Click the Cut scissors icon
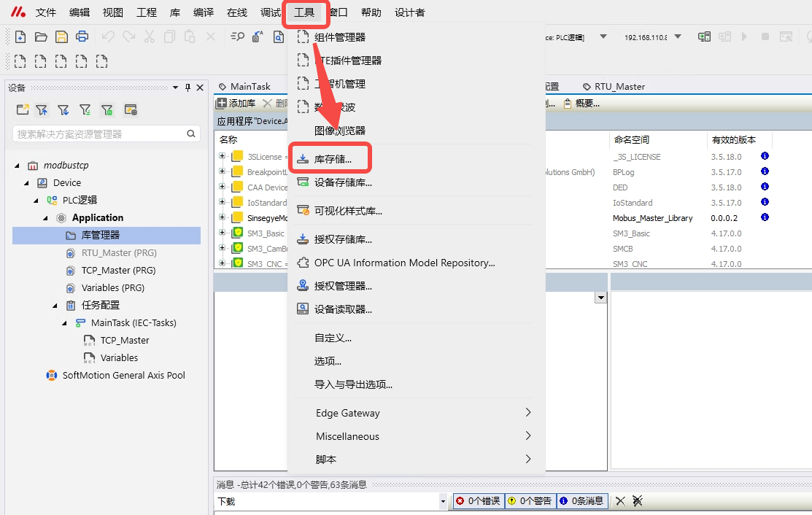812x515 pixels. pyautogui.click(x=149, y=36)
